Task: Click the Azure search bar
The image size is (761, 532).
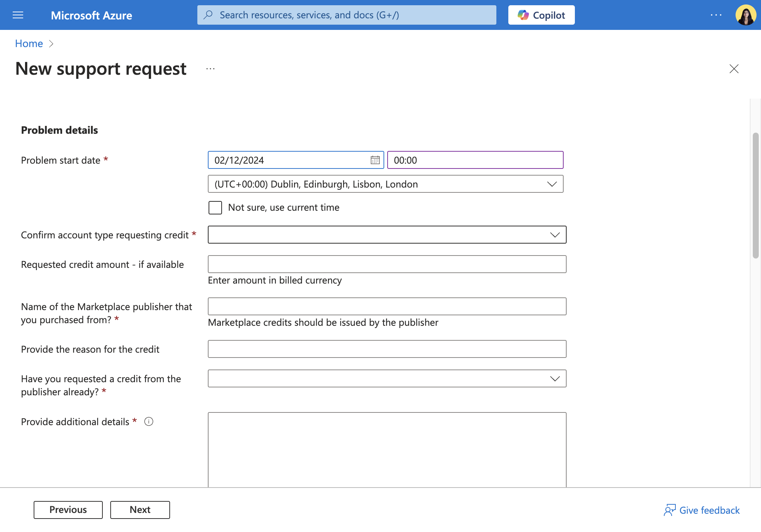Action: coord(346,15)
